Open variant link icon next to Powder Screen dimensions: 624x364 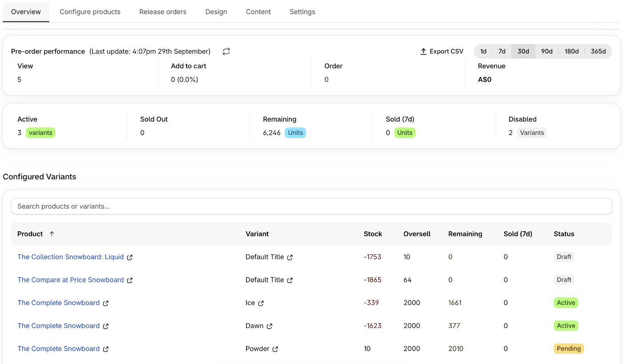[x=275, y=349]
